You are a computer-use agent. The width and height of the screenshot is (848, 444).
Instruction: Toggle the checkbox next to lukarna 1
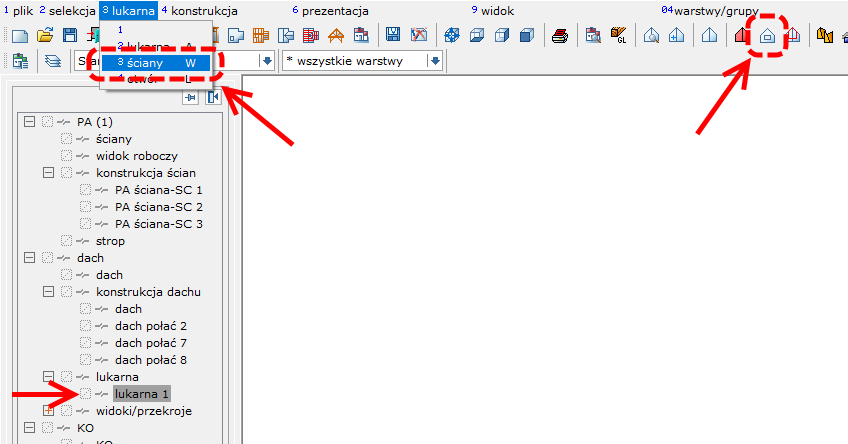point(86,394)
